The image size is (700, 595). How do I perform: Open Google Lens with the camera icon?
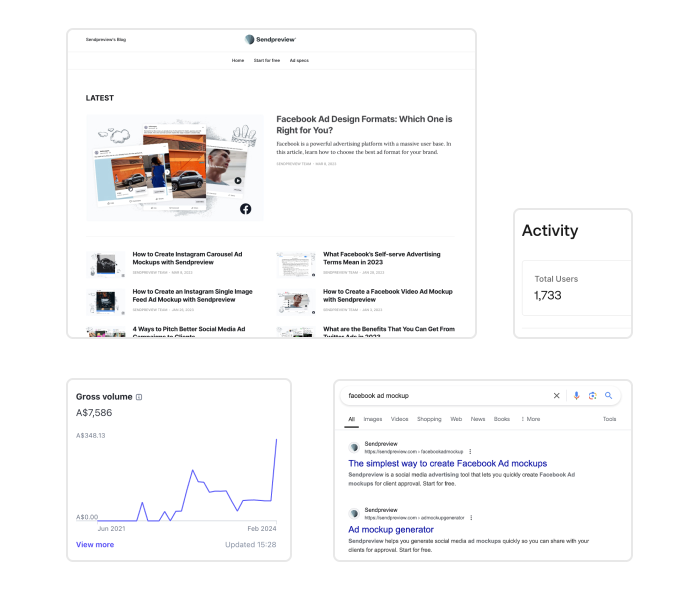592,395
